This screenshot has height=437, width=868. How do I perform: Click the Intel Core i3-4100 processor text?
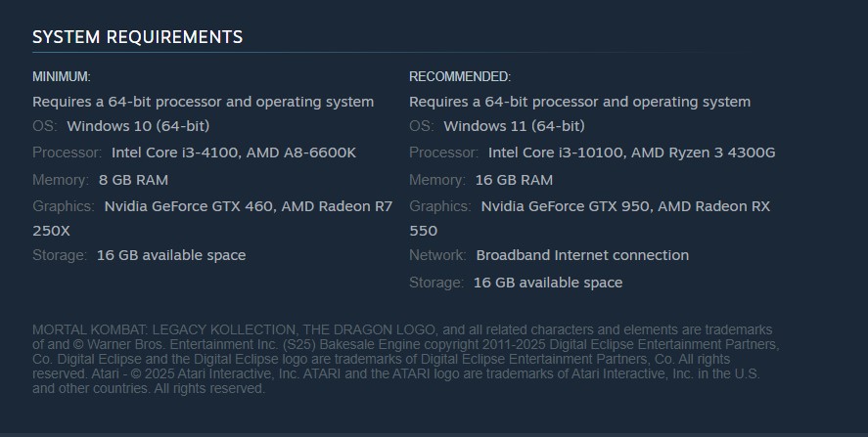(x=168, y=153)
